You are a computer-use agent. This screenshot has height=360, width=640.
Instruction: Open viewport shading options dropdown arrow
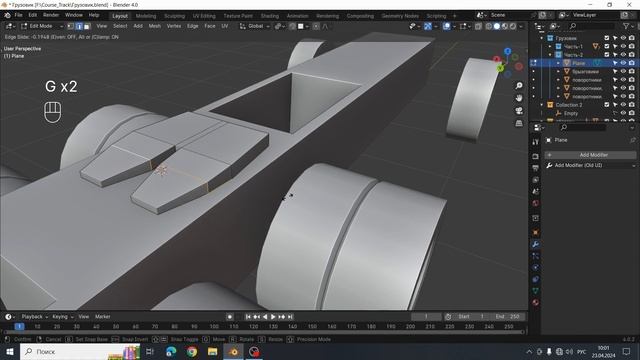tap(521, 26)
